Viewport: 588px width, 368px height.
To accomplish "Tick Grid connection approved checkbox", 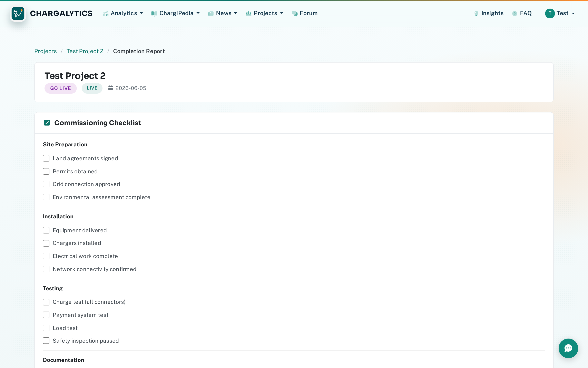I will 46,184.
